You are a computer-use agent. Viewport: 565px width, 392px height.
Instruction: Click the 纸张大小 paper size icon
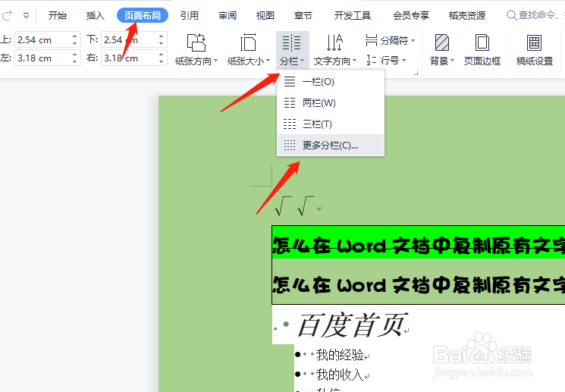coord(248,42)
